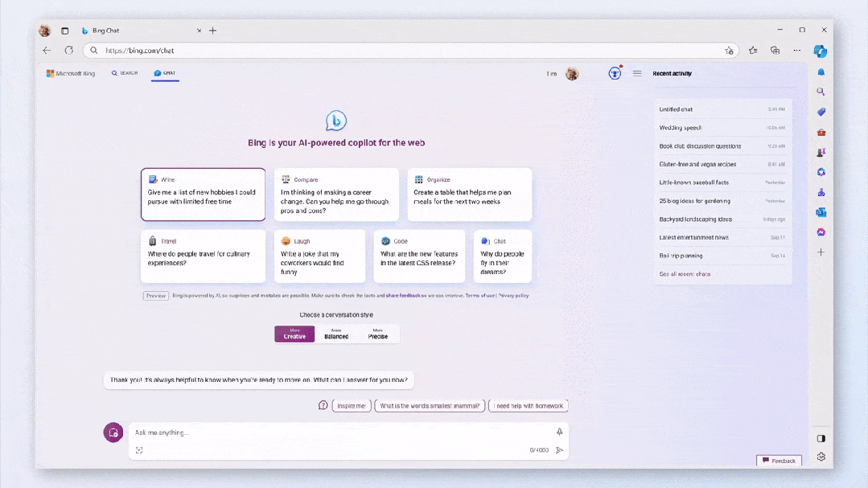Click the Edge profile picture in title bar
The width and height of the screenshot is (868, 488).
point(45,31)
